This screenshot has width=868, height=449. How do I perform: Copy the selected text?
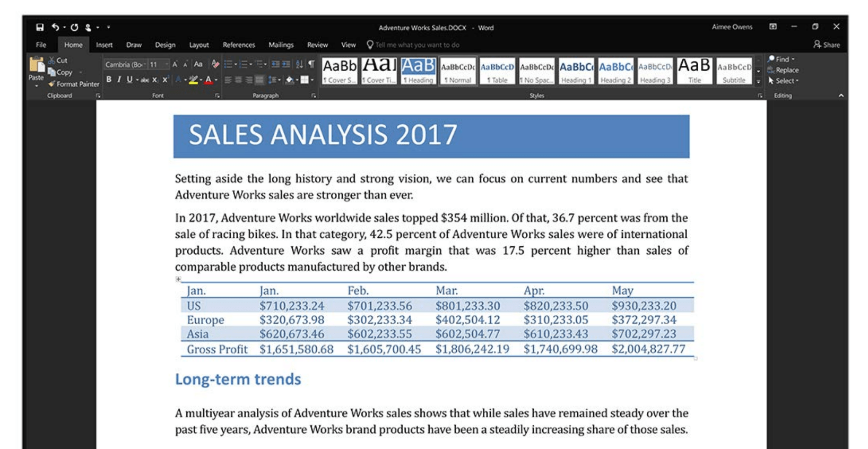60,72
